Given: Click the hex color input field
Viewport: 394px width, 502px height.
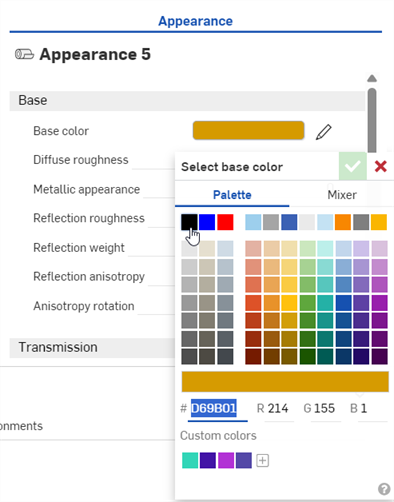Looking at the screenshot, I should [x=217, y=409].
